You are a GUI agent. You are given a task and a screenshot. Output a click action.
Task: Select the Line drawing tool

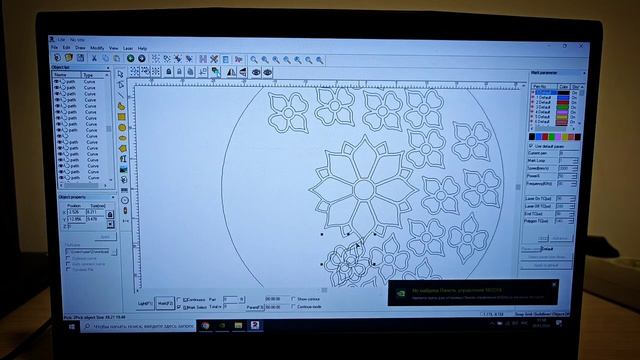121,95
